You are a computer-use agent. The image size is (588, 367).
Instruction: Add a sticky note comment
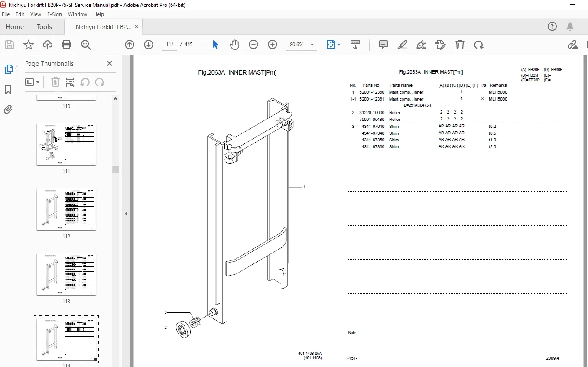click(x=383, y=45)
